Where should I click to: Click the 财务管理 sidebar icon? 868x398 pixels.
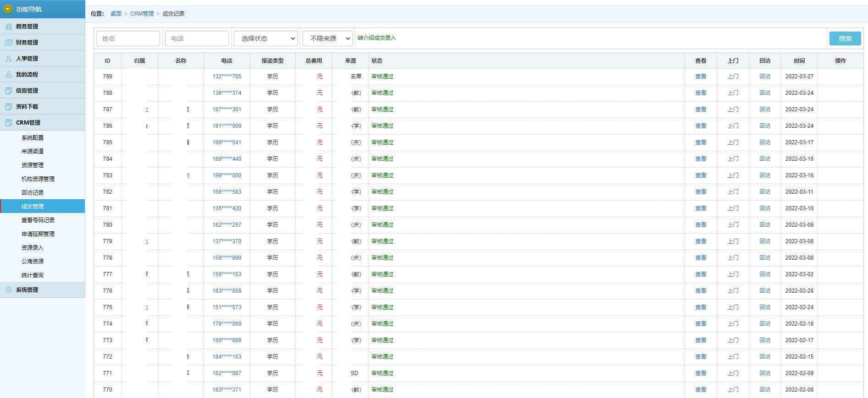(x=9, y=43)
